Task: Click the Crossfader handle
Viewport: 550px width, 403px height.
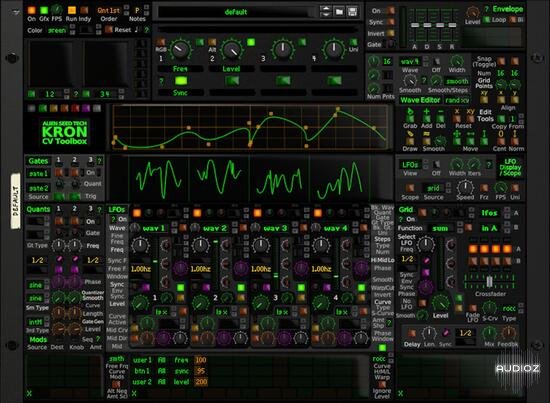Action: pyautogui.click(x=490, y=281)
